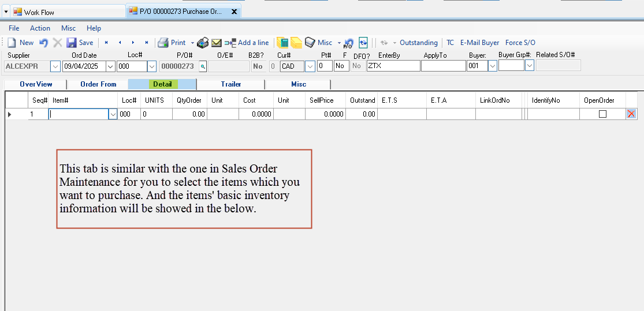Open the Misc menu in menu bar
The image size is (644, 311).
point(69,28)
